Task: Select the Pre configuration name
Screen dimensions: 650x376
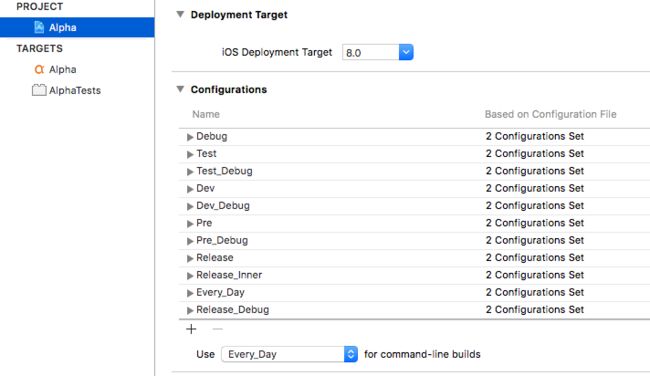Action: (204, 223)
